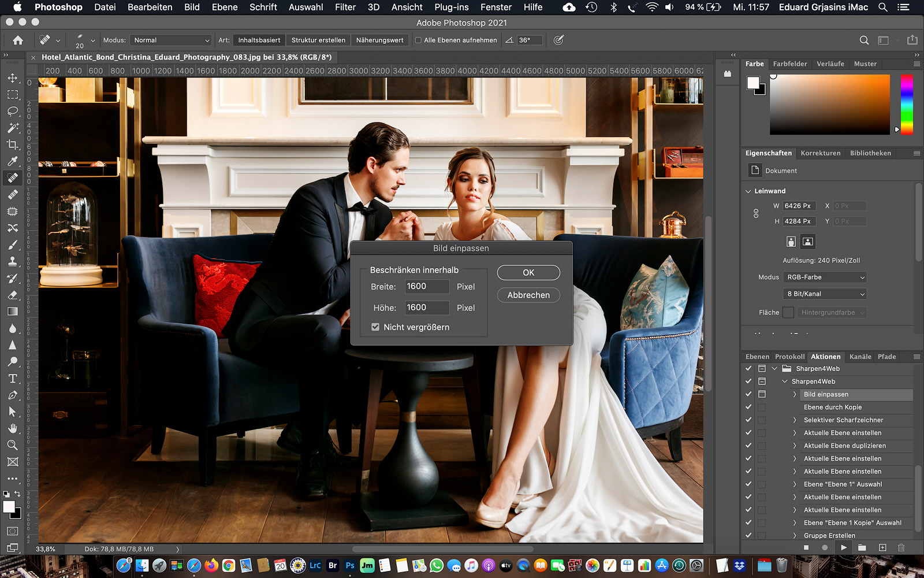The width and height of the screenshot is (924, 578).
Task: Toggle dialog box for Bild einpassen step
Action: coord(762,394)
